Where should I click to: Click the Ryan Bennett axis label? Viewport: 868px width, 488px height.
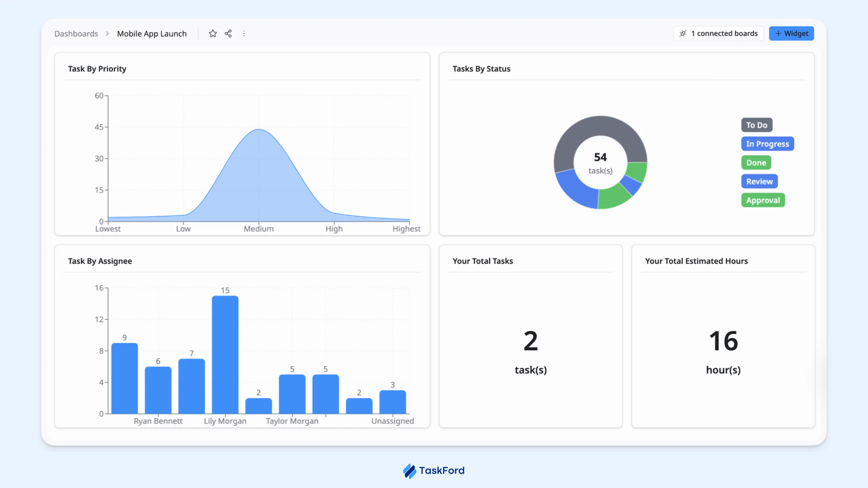158,421
